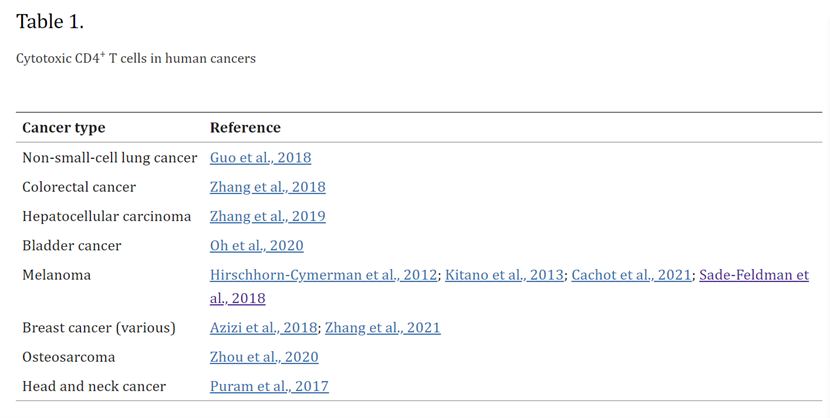Click the Table 1 heading

50,22
